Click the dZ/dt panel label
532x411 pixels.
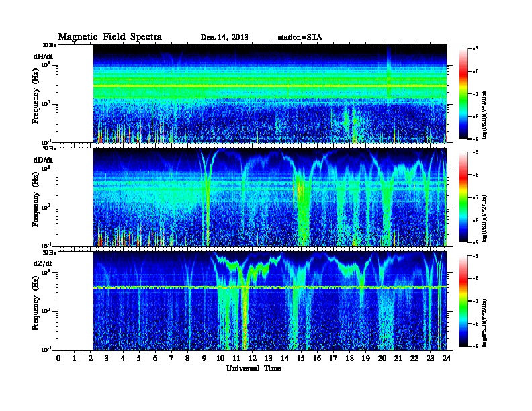tap(43, 263)
